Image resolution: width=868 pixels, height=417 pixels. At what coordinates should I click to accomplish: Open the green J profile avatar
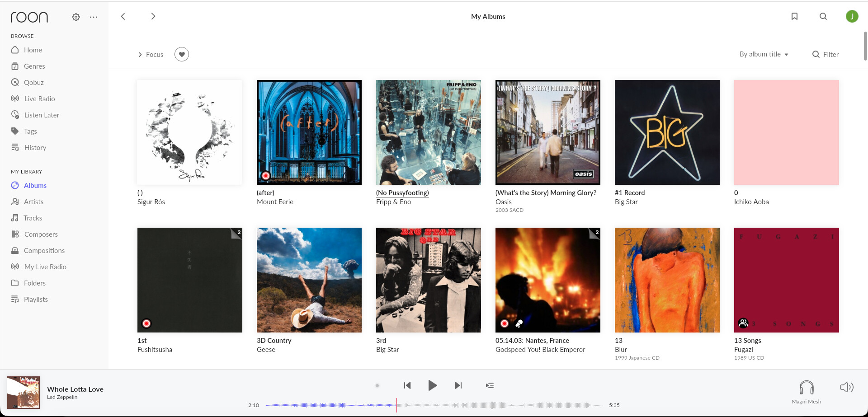852,16
